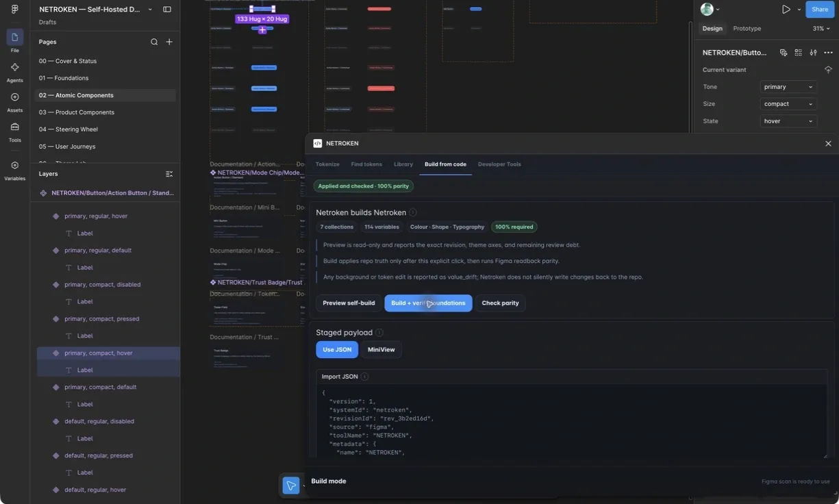Open the Developer Tools tab
839x504 pixels.
(499, 164)
